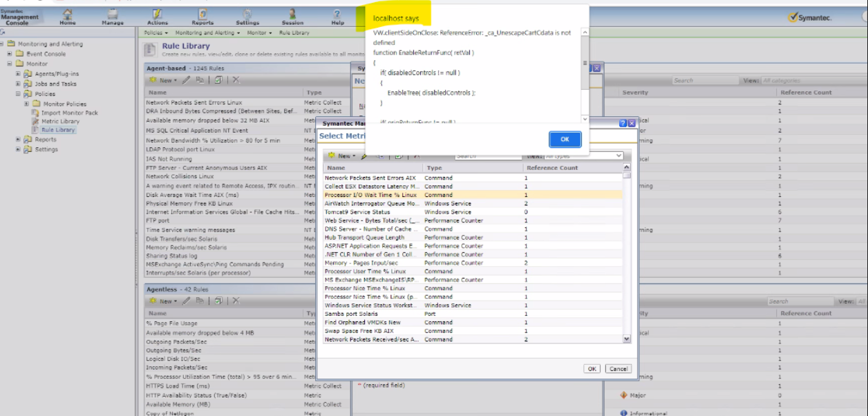Open the Help menu icon

click(337, 15)
